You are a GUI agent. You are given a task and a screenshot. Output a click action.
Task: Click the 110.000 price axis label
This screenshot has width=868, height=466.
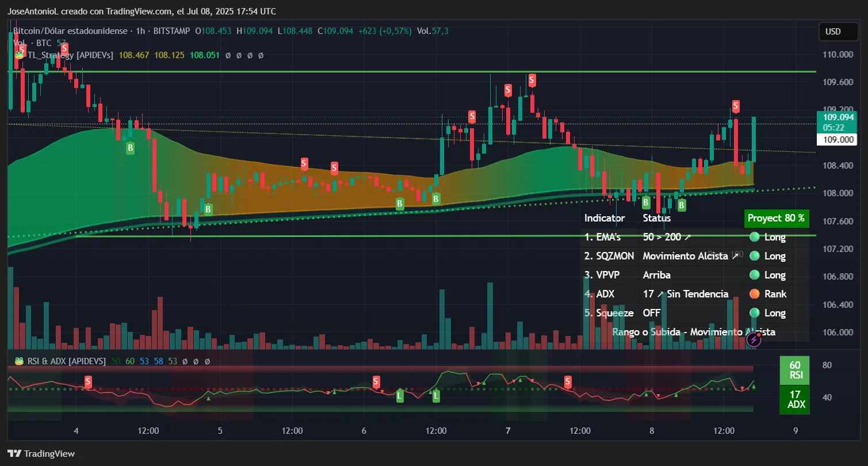pos(838,55)
